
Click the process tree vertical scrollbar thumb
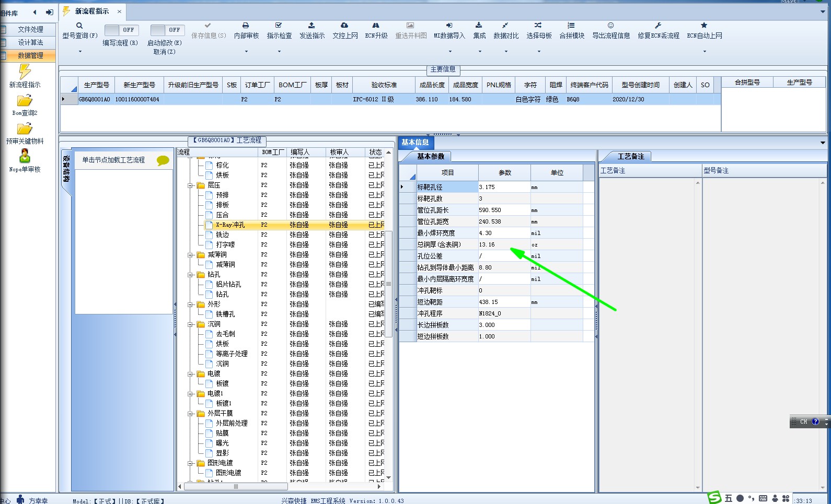click(388, 284)
